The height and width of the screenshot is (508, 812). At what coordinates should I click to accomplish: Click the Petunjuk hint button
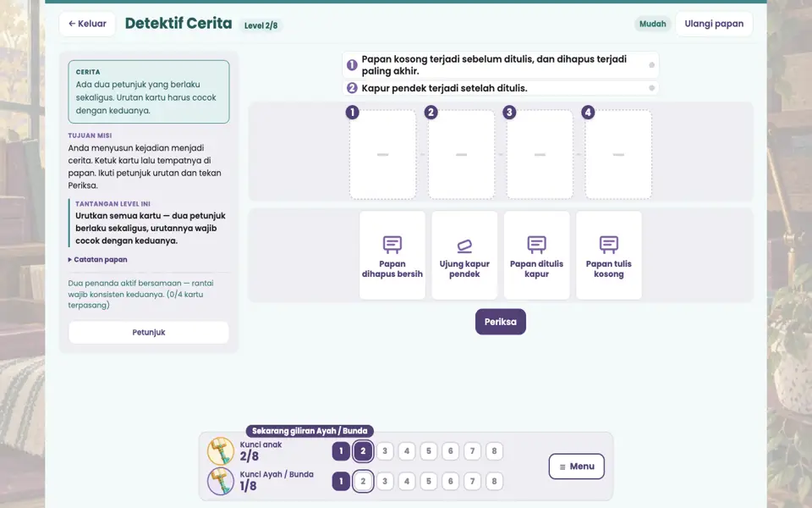[x=149, y=332]
